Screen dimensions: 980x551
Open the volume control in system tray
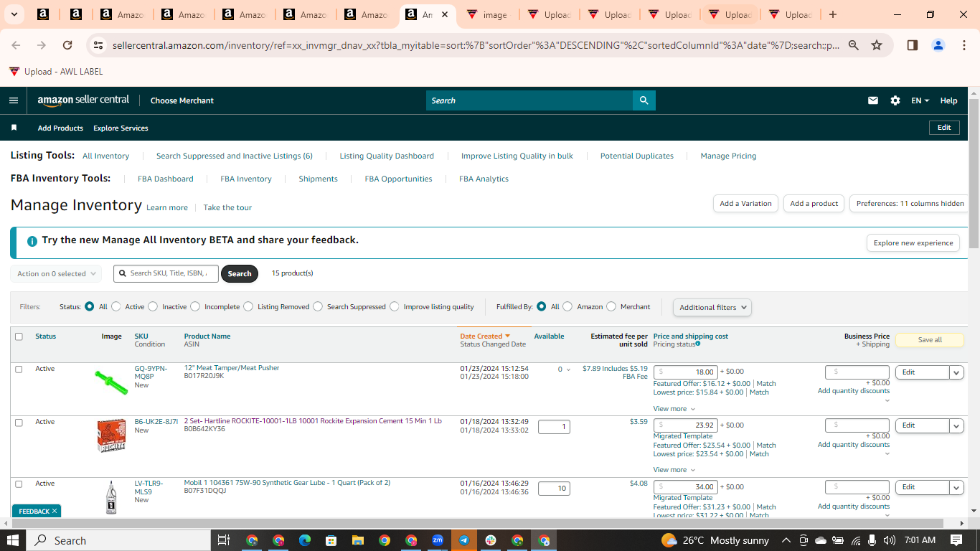click(890, 540)
